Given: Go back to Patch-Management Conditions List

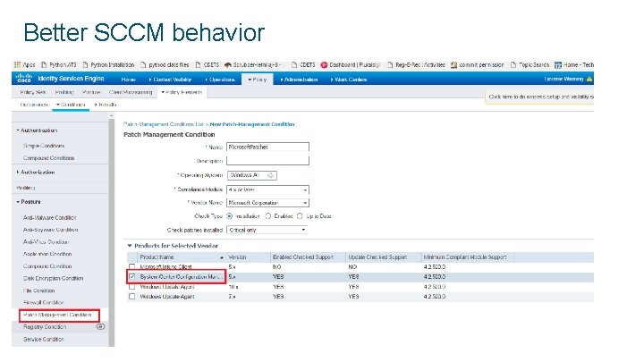Looking at the screenshot, I should [163, 124].
